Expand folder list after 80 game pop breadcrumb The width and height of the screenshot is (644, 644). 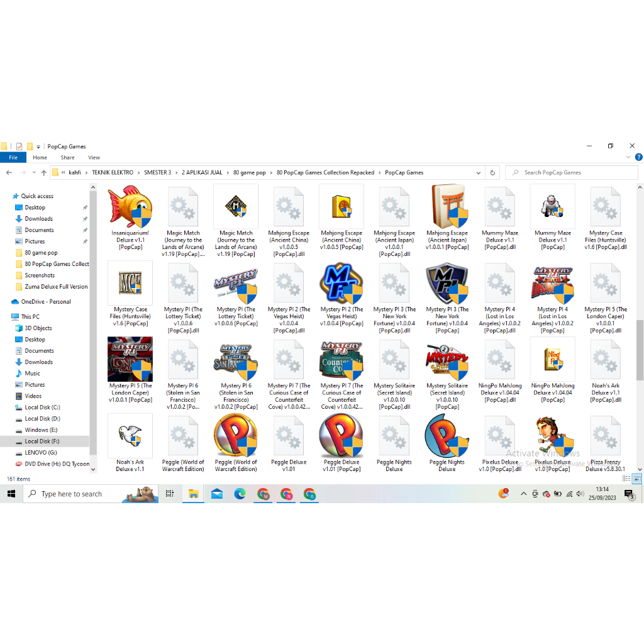[271, 173]
